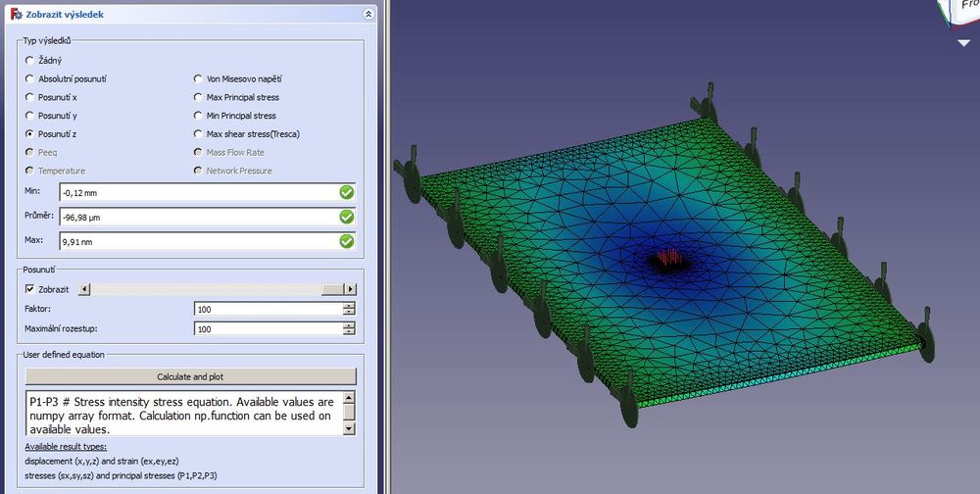The image size is (980, 494).
Task: Select Absolutní posunutí result type
Action: [x=29, y=79]
